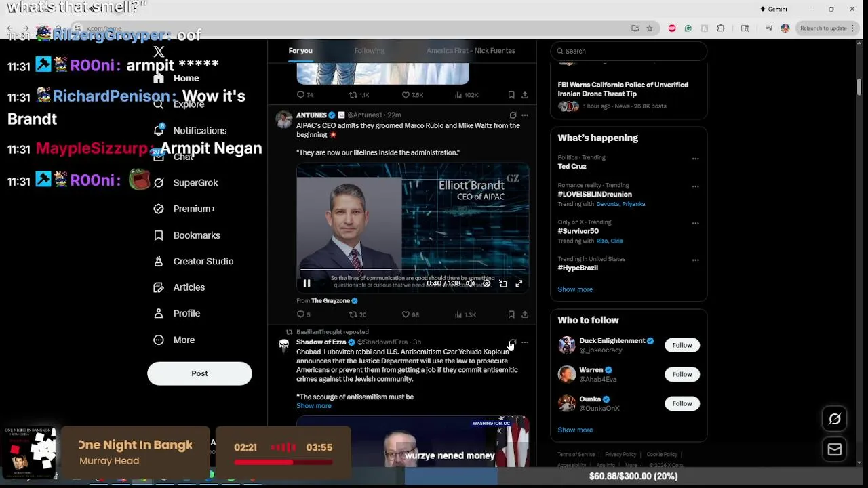Screen dimensions: 868x488
Task: Switch to the For you tab
Action: [x=300, y=51]
